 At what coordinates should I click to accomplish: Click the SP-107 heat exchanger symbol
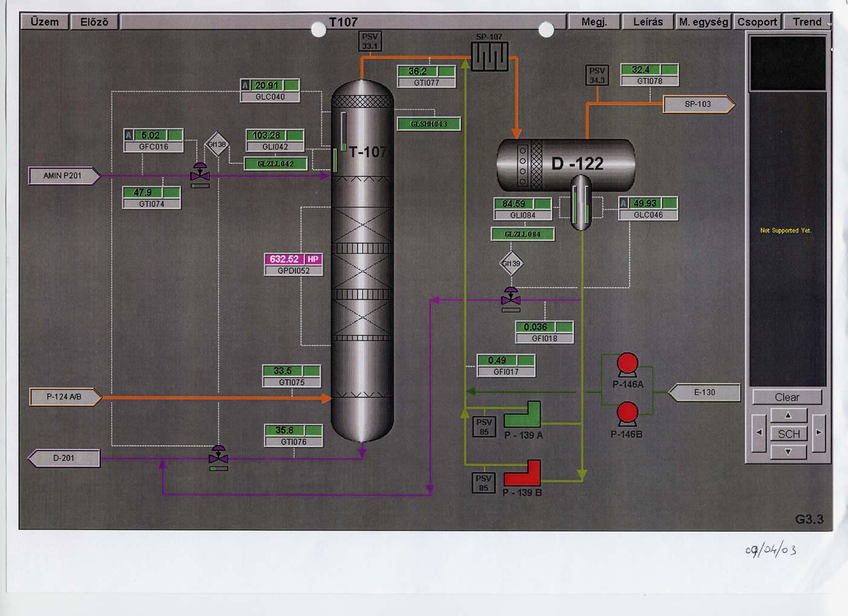(x=489, y=57)
